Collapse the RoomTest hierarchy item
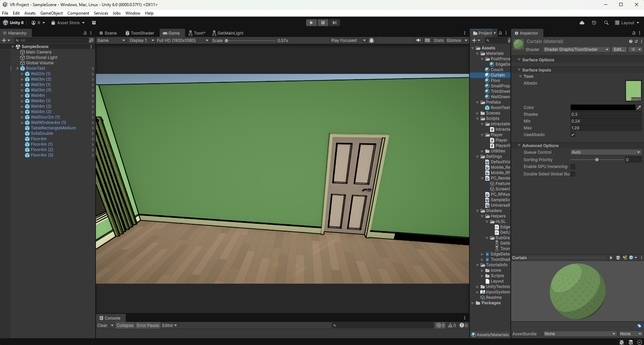Viewport: 644px width, 345px height. [18, 68]
